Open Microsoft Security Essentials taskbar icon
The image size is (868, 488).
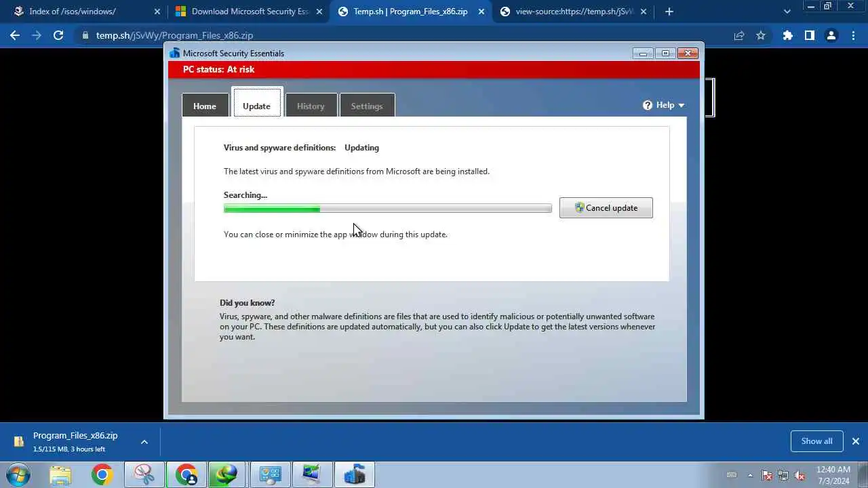354,475
